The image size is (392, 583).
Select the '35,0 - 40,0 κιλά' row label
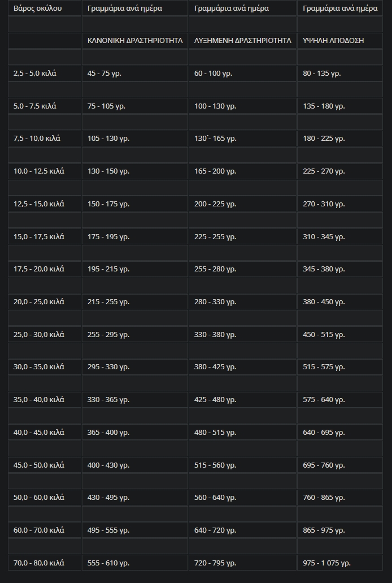pyautogui.click(x=45, y=399)
